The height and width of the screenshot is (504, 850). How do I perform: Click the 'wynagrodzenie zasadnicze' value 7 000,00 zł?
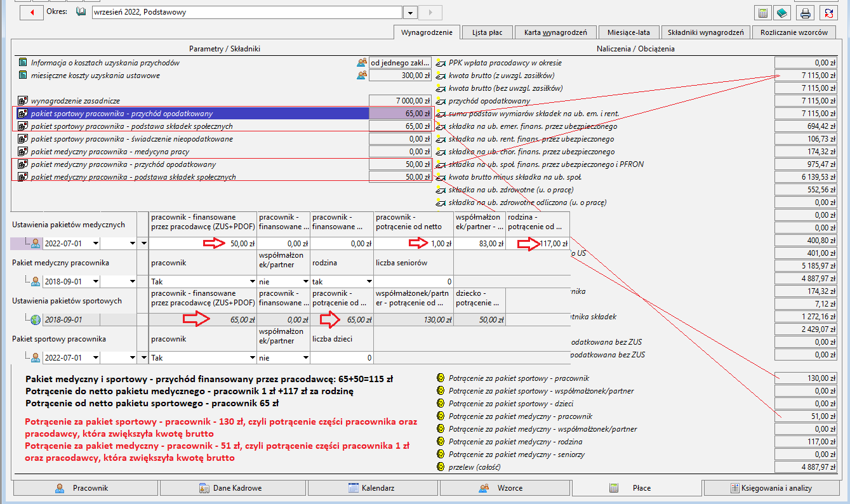coord(400,101)
